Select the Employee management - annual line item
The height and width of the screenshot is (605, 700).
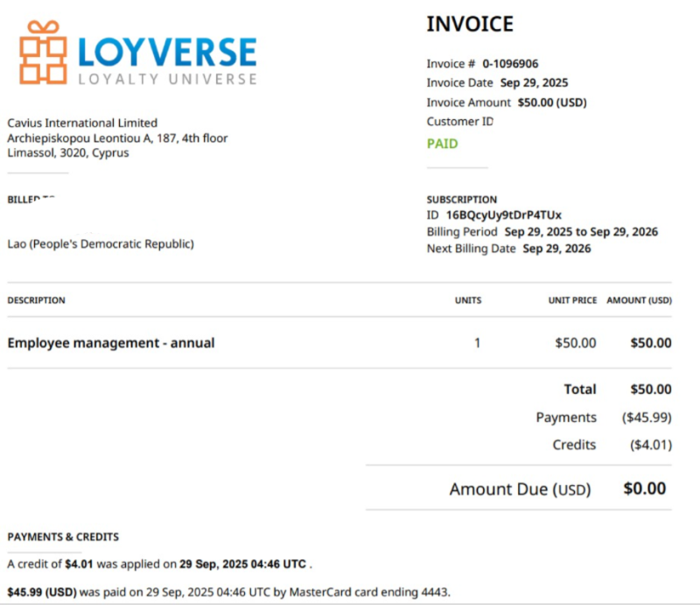pos(111,343)
